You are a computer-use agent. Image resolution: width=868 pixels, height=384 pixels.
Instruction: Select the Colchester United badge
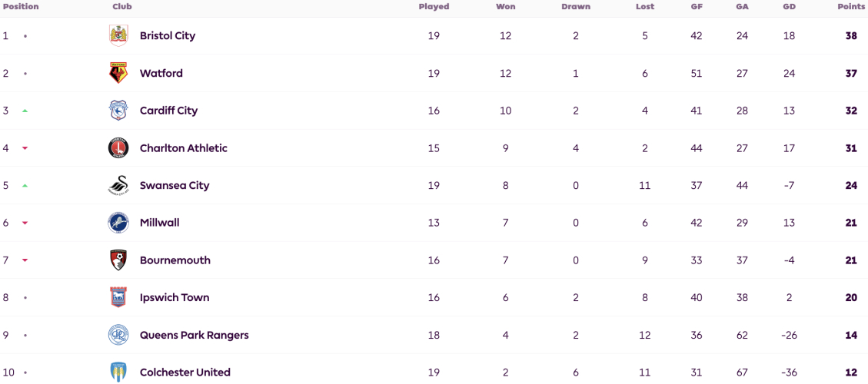[118, 372]
